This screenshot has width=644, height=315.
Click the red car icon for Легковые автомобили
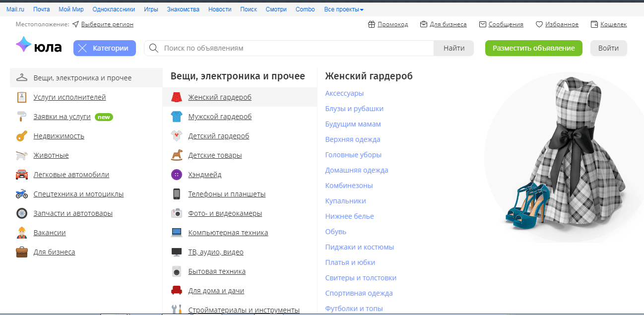pos(22,175)
